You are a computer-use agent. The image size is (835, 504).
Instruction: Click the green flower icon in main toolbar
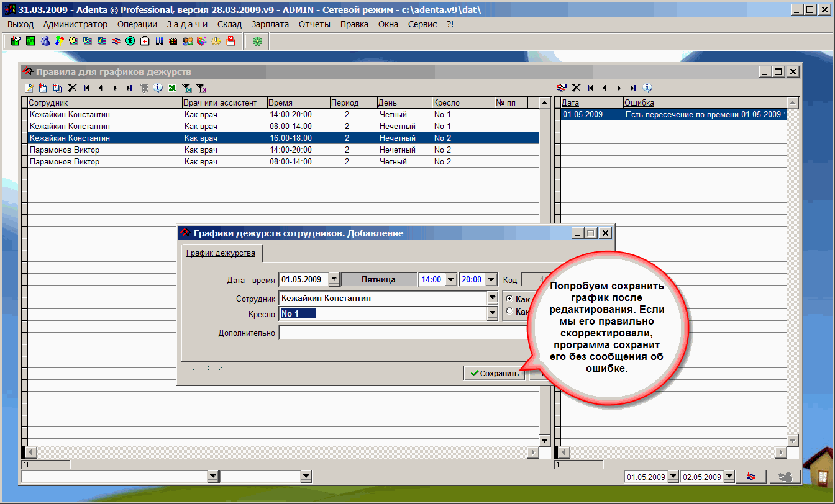coord(257,42)
